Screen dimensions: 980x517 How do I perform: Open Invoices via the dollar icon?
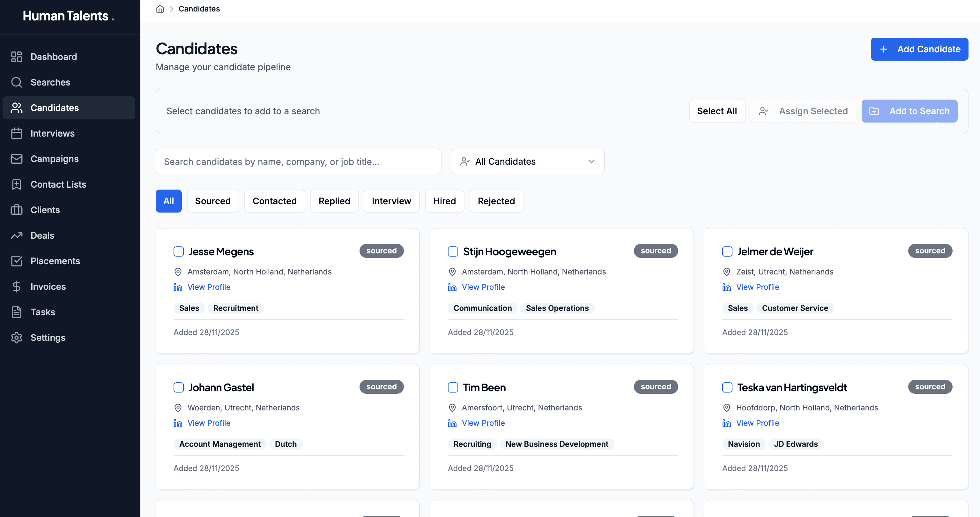[17, 286]
